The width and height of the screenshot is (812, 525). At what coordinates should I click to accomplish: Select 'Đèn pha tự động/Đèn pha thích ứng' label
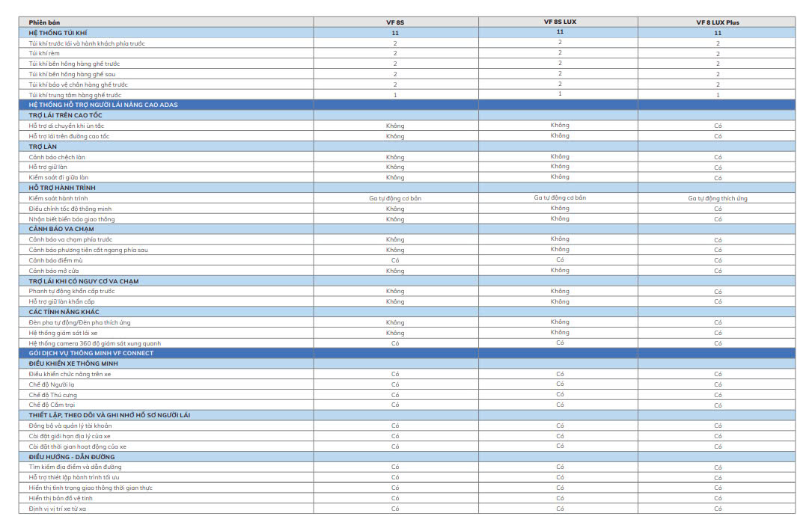(80, 322)
